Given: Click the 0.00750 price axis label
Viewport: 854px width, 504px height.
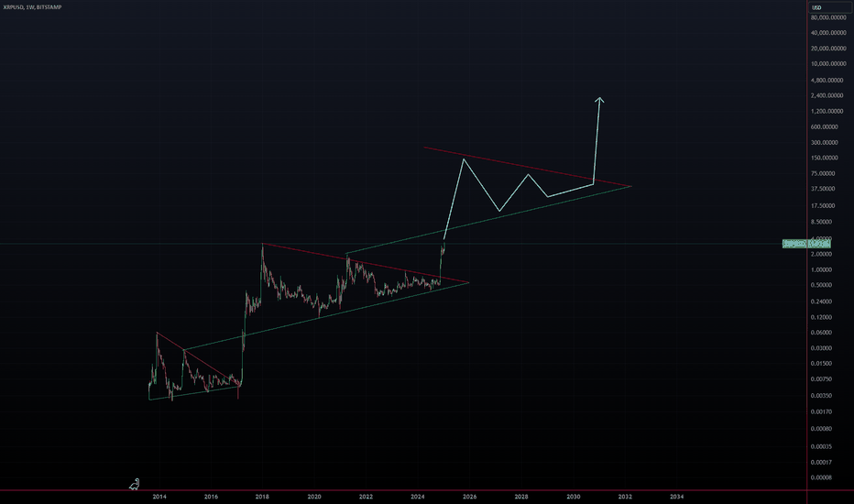Looking at the screenshot, I should click(x=821, y=379).
